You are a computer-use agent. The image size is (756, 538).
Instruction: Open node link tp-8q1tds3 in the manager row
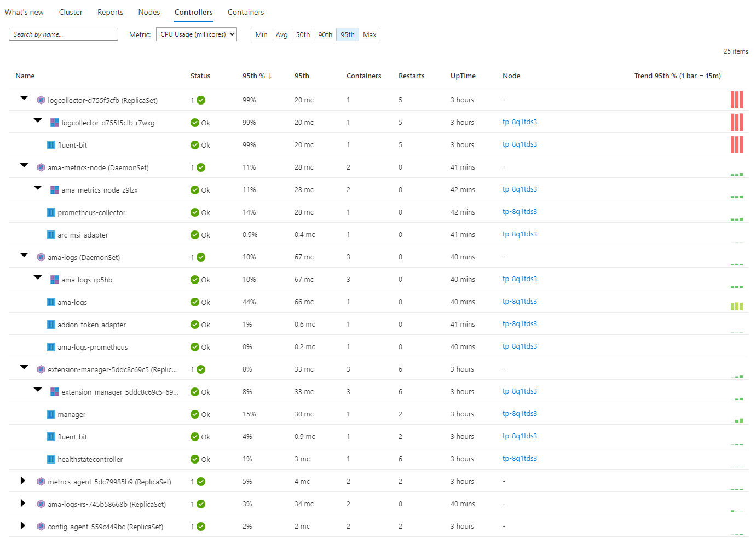520,414
